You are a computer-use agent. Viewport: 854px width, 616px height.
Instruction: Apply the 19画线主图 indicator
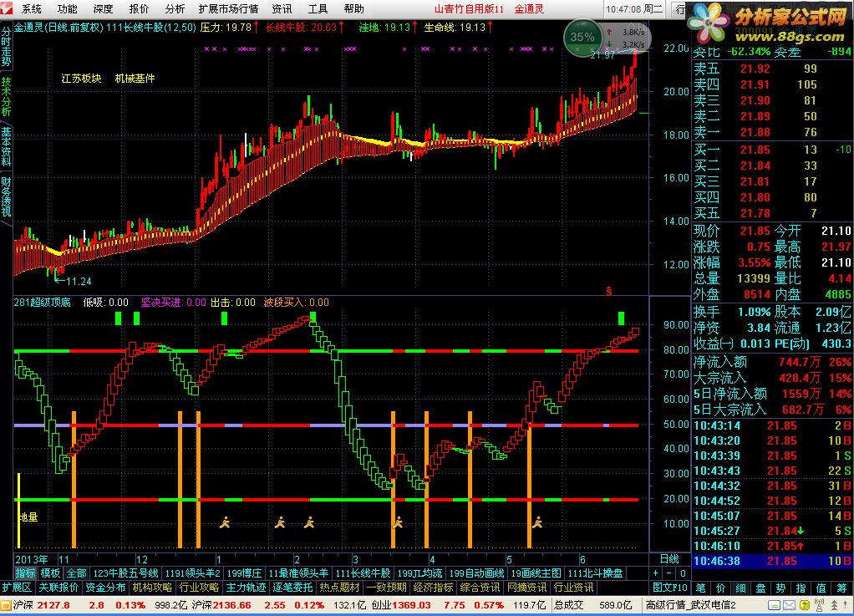(536, 573)
